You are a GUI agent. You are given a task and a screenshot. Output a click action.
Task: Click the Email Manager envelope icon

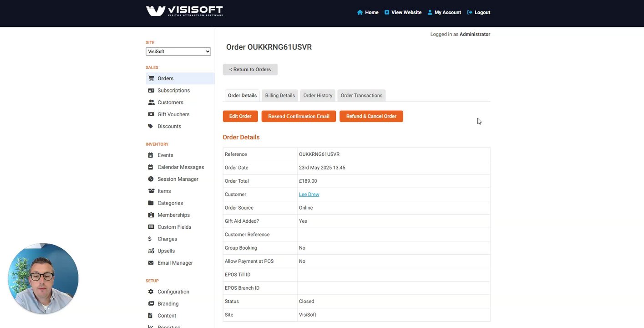(x=151, y=263)
